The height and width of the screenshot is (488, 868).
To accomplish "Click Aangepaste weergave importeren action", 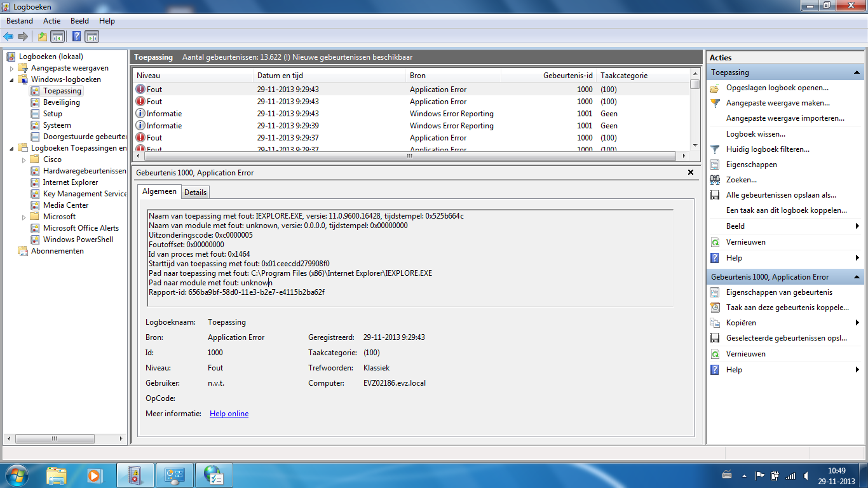I will pos(785,118).
